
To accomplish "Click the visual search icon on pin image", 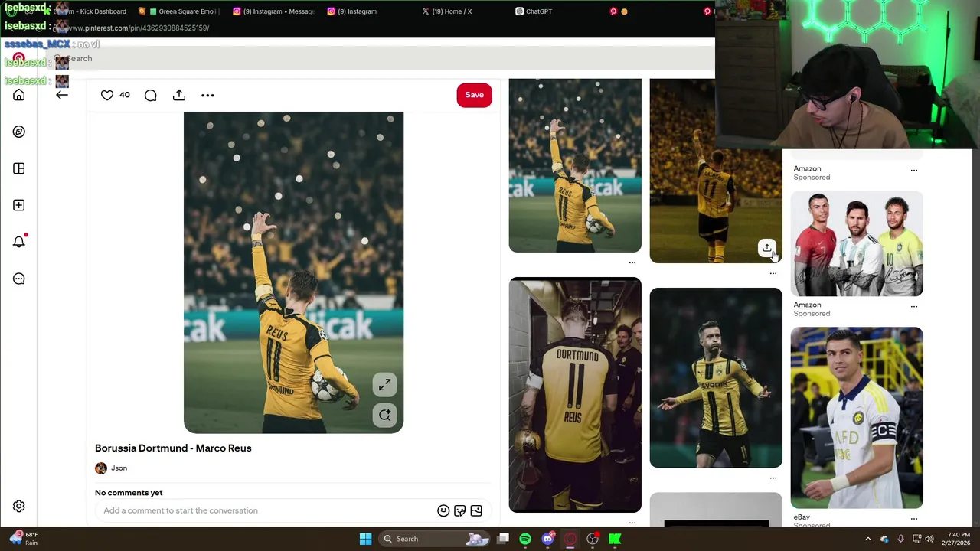I will click(384, 415).
